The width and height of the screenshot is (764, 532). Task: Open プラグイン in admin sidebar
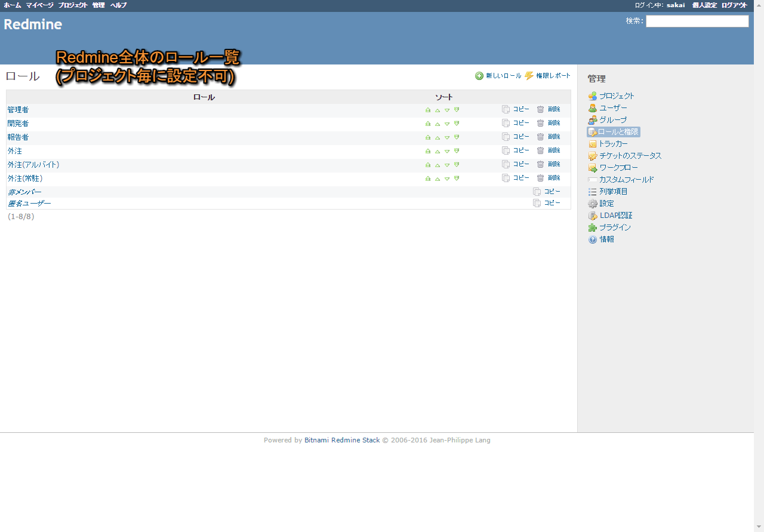tap(609, 227)
